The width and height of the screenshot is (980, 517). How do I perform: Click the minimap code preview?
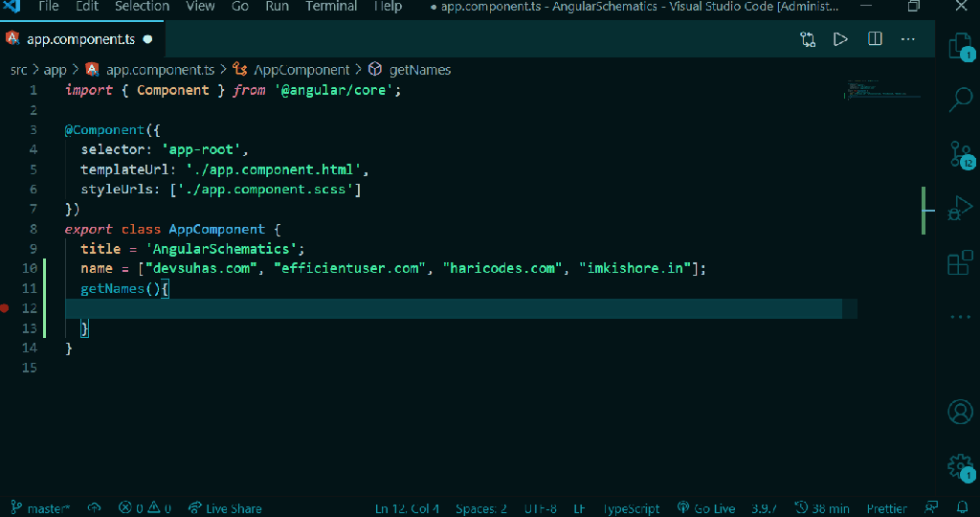click(x=880, y=91)
